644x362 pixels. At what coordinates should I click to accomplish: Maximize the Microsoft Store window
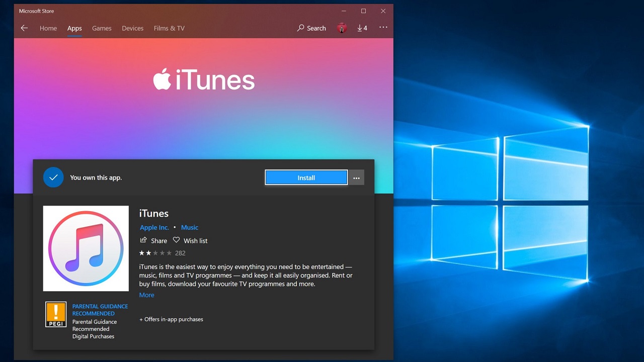coord(363,11)
